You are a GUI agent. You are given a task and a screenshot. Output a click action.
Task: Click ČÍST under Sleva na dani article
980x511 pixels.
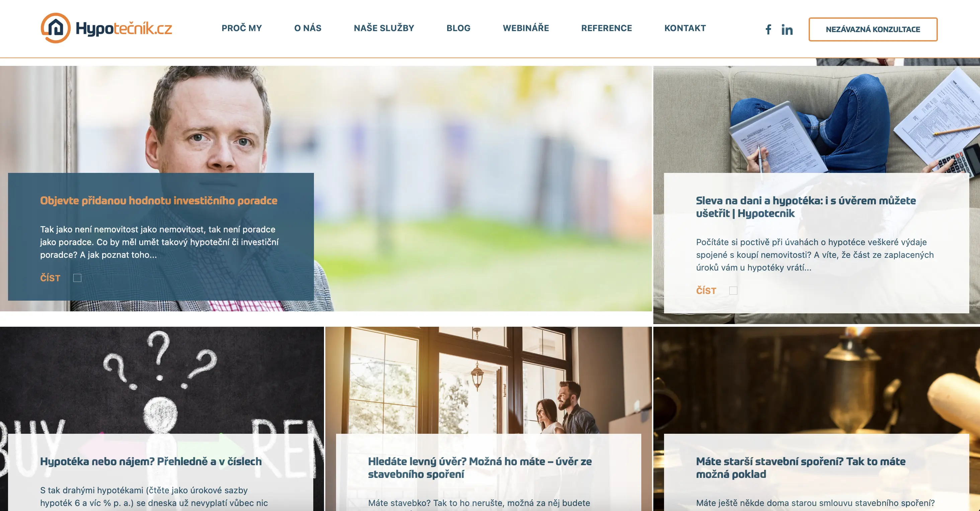[706, 291]
